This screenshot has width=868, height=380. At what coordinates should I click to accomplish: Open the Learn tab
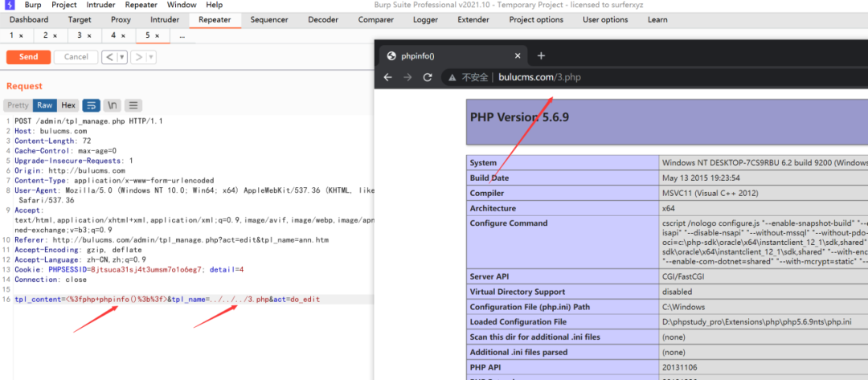tap(657, 20)
